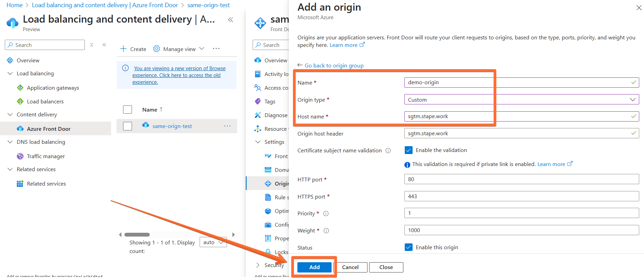Open Traffic manager item
The width and height of the screenshot is (644, 279).
coord(46,156)
